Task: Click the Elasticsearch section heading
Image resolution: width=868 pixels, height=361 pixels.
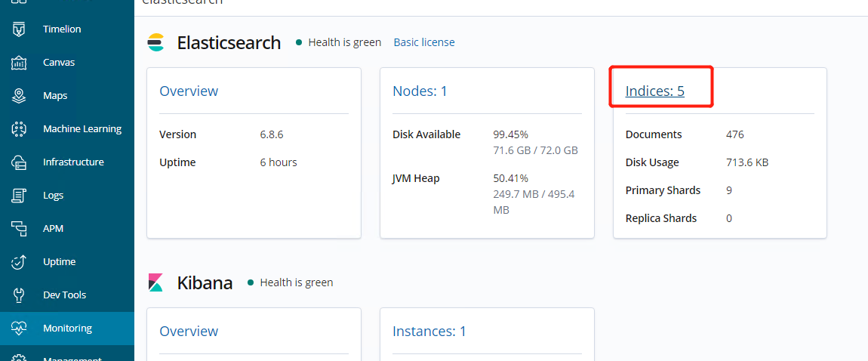Action: [x=229, y=42]
